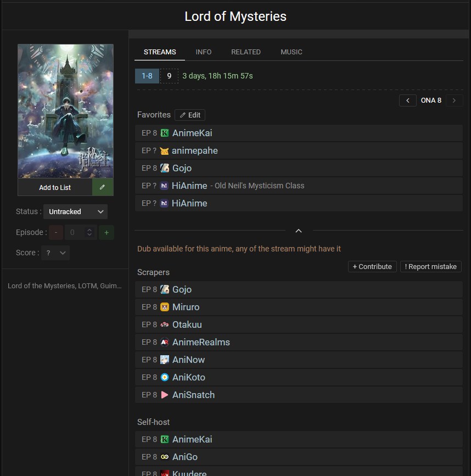Increase episode count with plus button
The height and width of the screenshot is (476, 471).
(x=106, y=232)
